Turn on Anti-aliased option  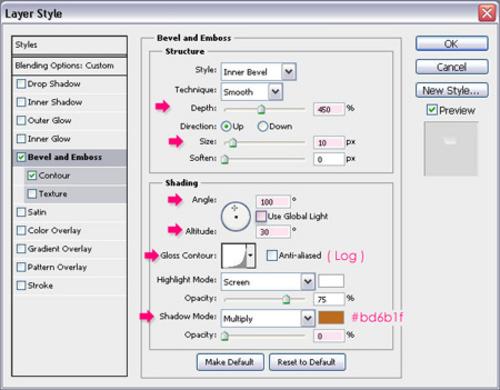(x=272, y=256)
